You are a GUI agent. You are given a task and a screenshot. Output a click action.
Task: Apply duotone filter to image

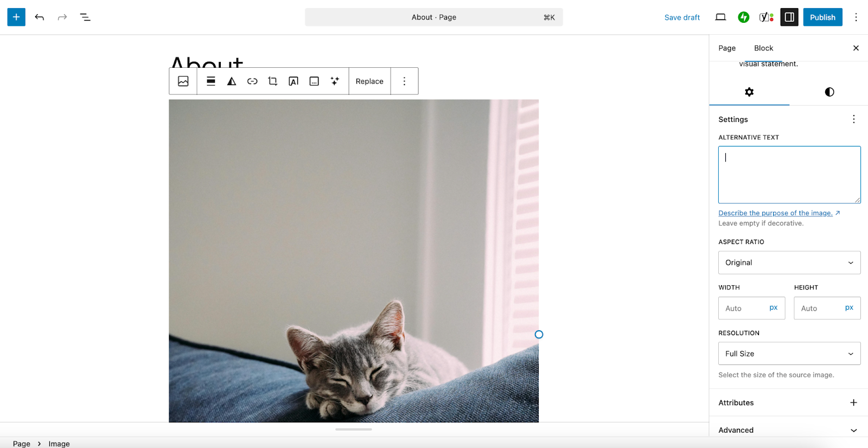tap(232, 81)
